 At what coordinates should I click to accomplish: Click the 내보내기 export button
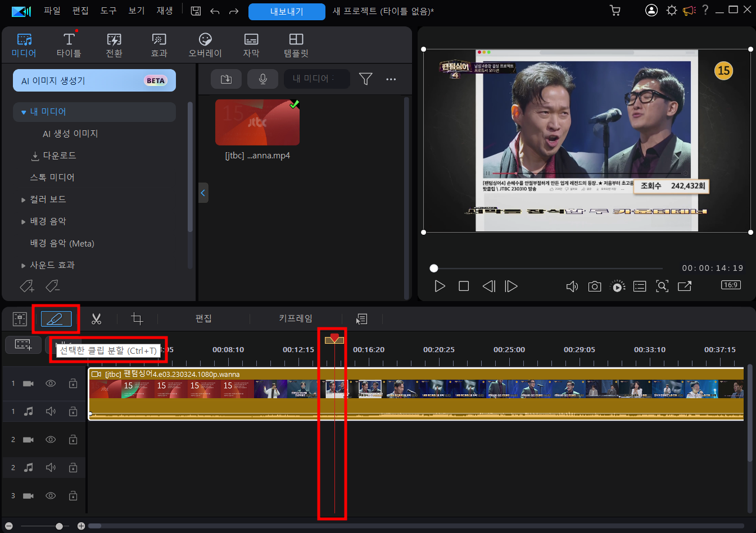click(287, 11)
